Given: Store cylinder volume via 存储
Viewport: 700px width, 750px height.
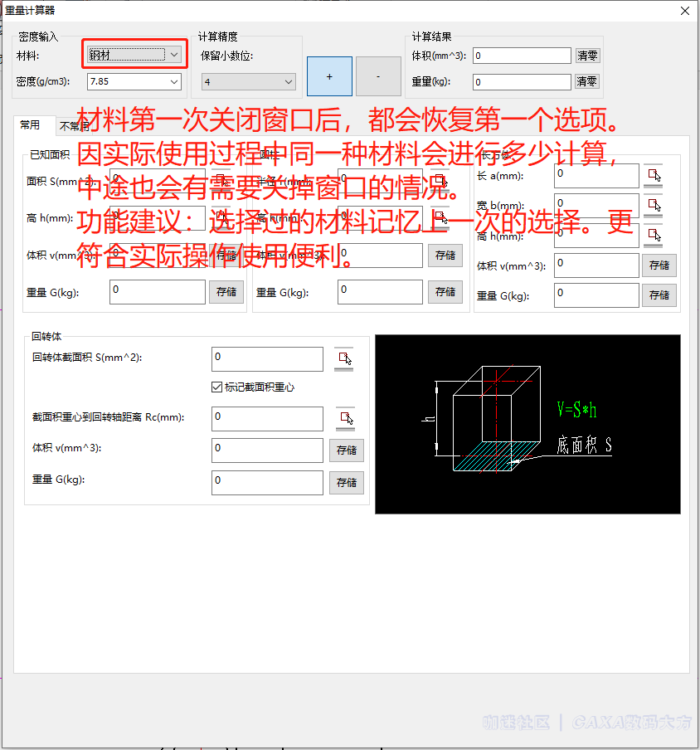Looking at the screenshot, I should 445,256.
